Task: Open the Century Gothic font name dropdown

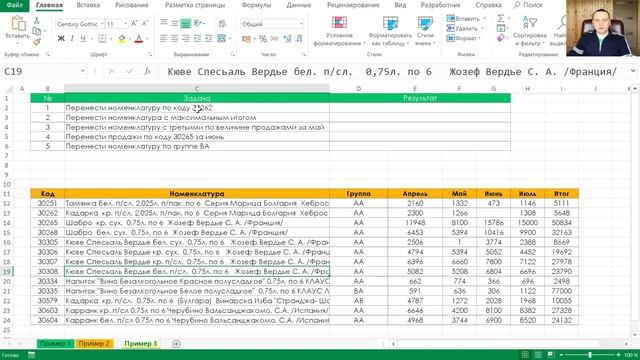Action: point(102,24)
